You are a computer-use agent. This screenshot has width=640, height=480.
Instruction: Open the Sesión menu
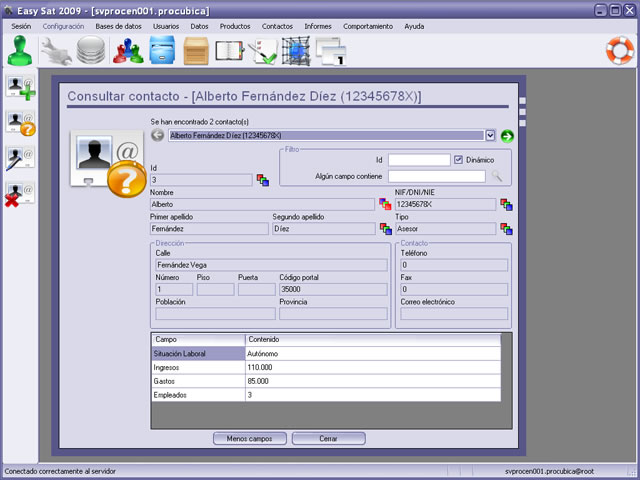(21, 26)
